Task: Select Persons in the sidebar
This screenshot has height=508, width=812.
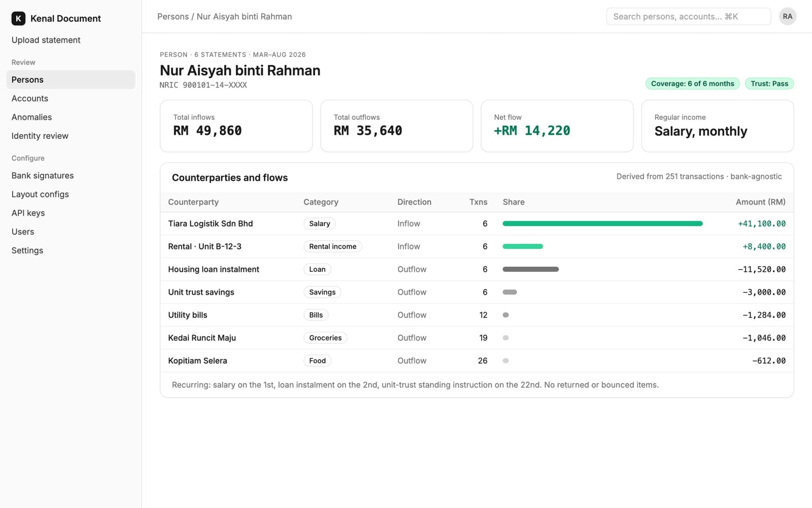Action: pos(71,80)
